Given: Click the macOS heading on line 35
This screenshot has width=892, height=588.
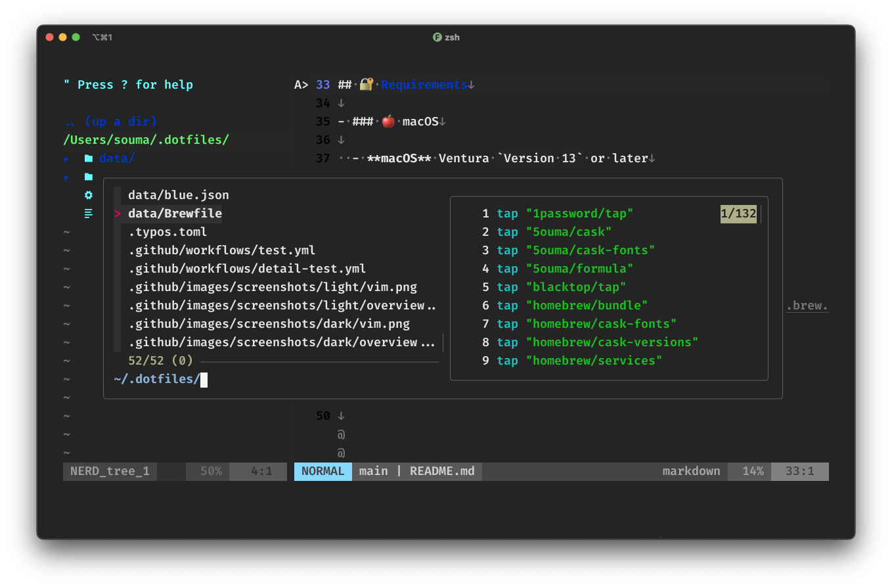Looking at the screenshot, I should point(420,122).
